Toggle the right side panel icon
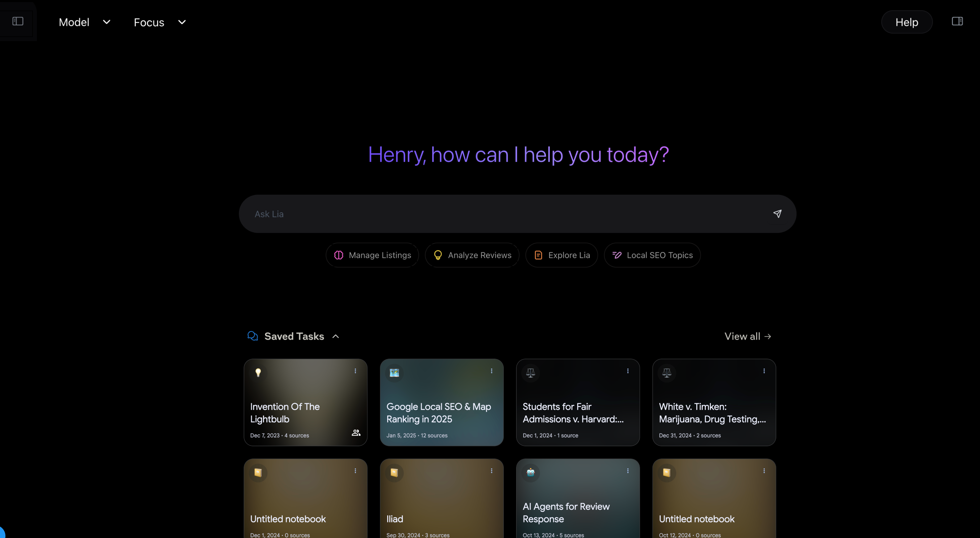980x538 pixels. click(957, 21)
